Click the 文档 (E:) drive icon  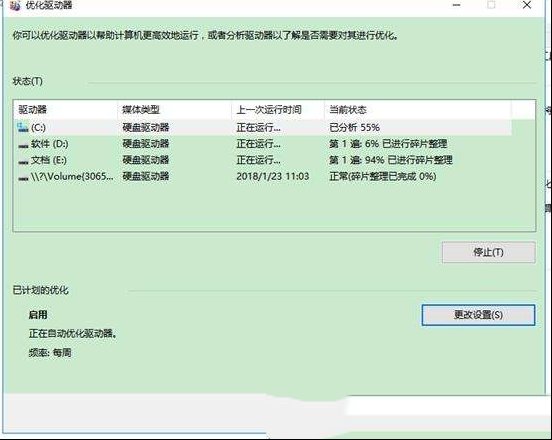[23, 162]
